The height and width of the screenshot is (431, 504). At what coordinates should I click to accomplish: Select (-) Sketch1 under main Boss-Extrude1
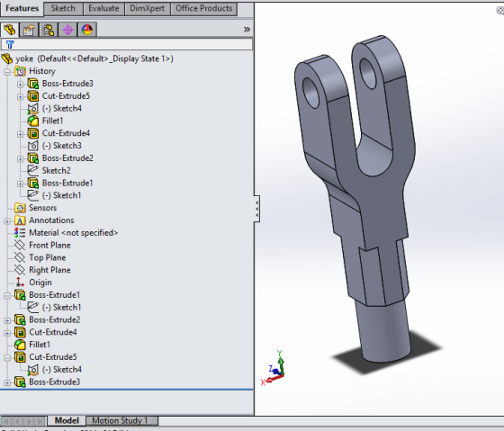coord(62,308)
